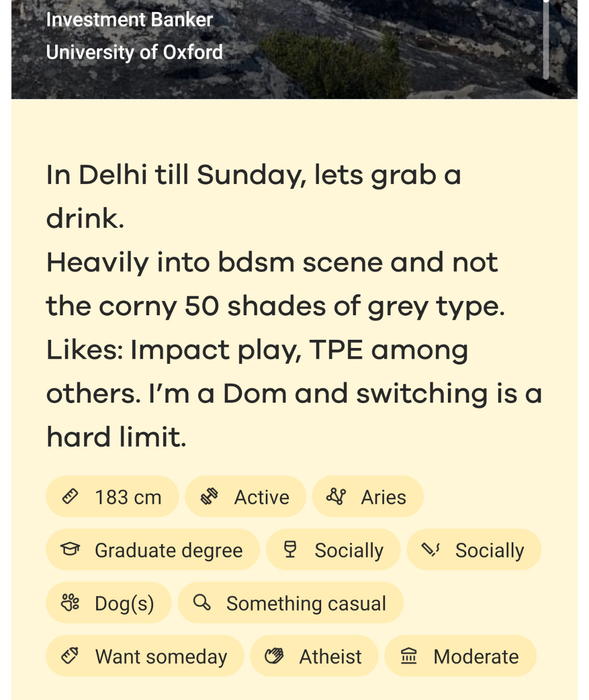Select the Aries badge label
Screen dimensions: 589x700
(383, 497)
